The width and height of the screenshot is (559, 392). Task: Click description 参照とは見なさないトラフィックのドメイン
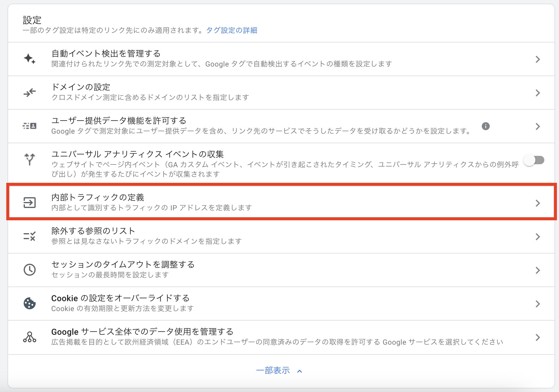point(146,241)
